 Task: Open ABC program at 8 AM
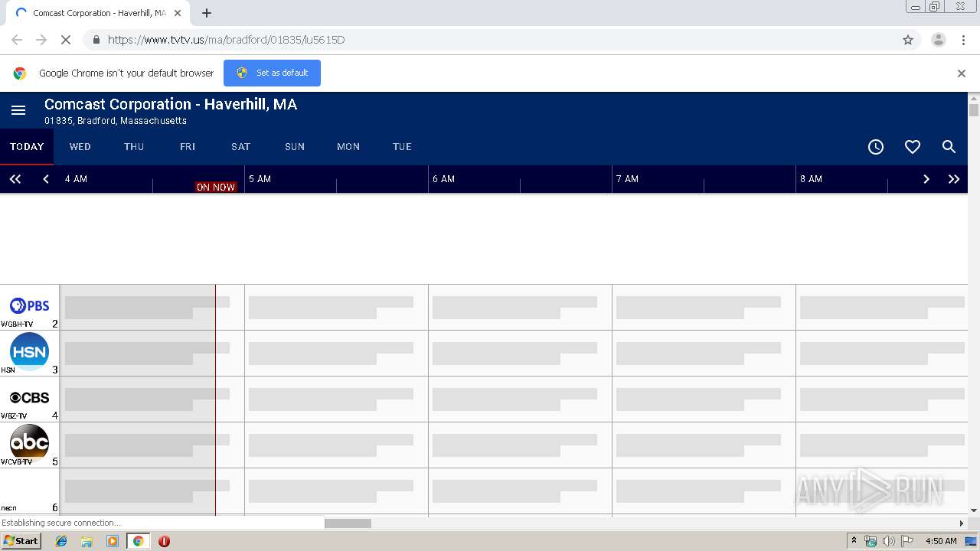pos(882,445)
